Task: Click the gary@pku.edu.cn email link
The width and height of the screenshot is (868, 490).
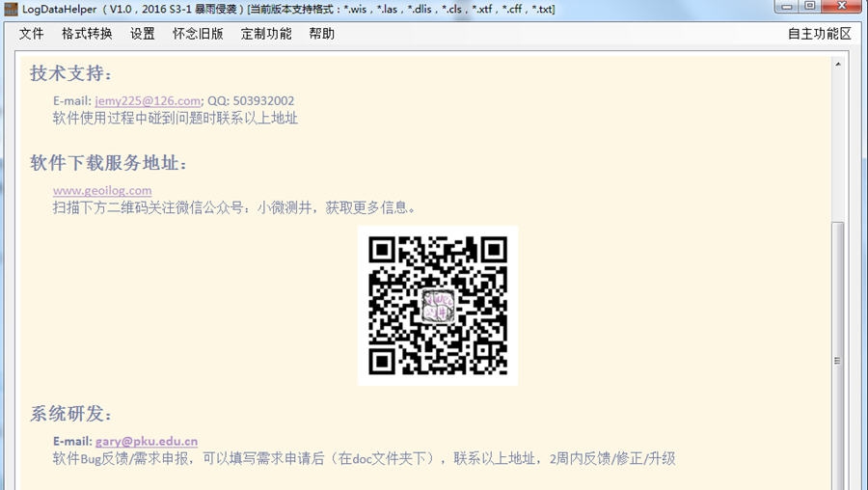Action: (x=147, y=441)
